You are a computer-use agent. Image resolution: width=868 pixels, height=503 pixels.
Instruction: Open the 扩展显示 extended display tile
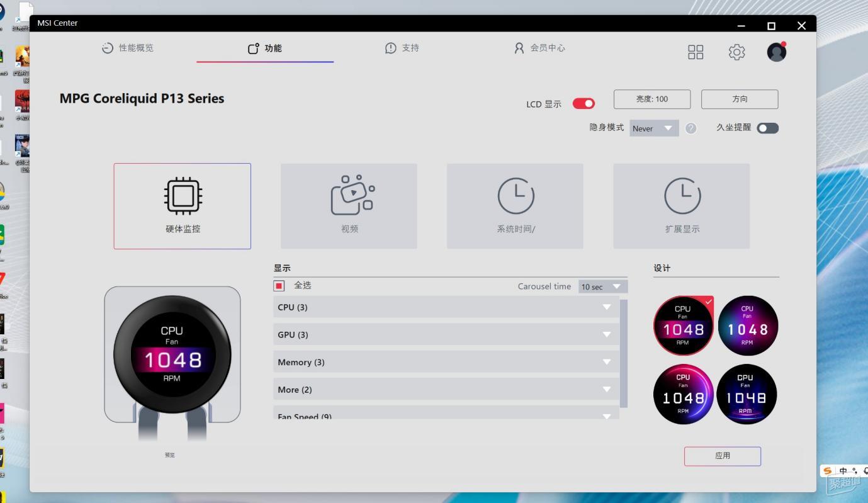pos(682,206)
